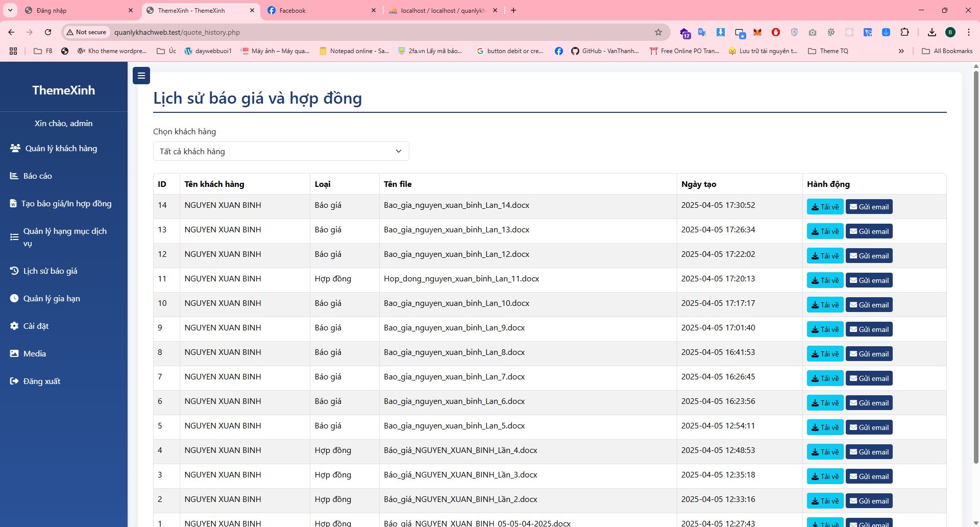Toggle the sidebar hamburger menu button
980x527 pixels.
coord(141,76)
